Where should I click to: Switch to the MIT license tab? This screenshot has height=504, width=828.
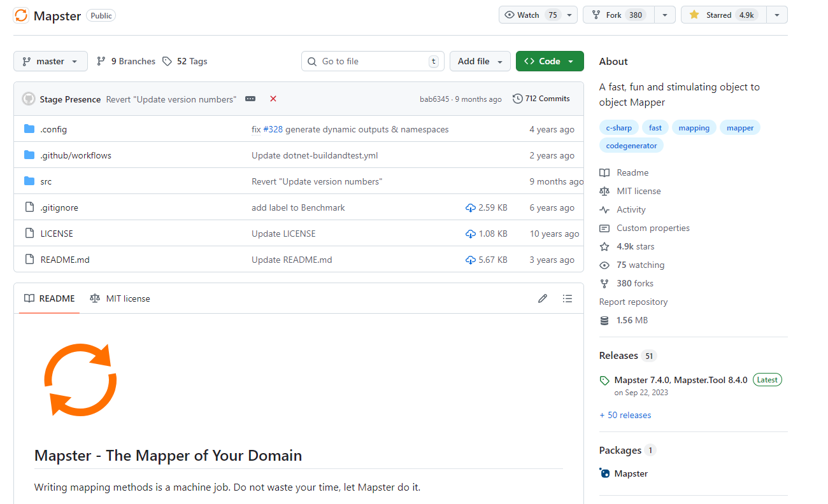[120, 298]
